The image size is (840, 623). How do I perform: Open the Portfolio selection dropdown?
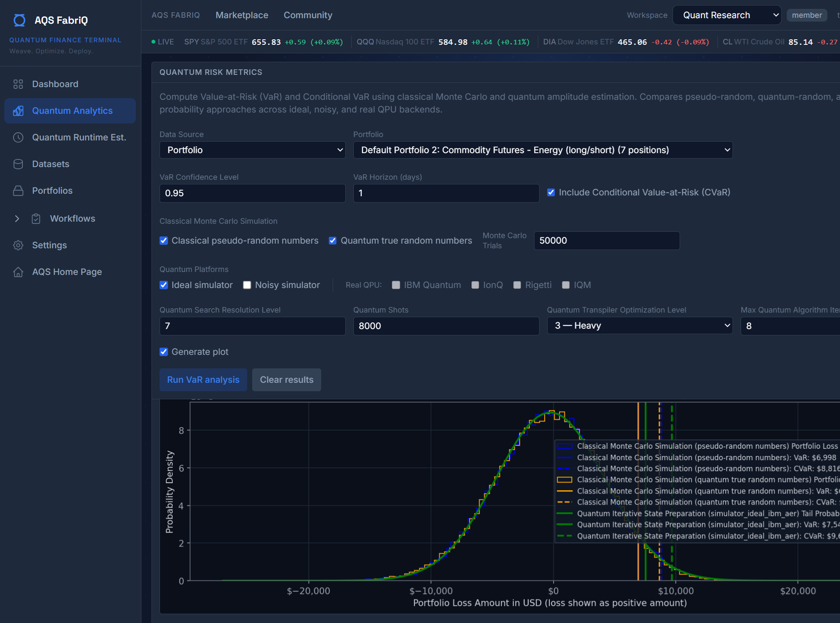coord(543,150)
